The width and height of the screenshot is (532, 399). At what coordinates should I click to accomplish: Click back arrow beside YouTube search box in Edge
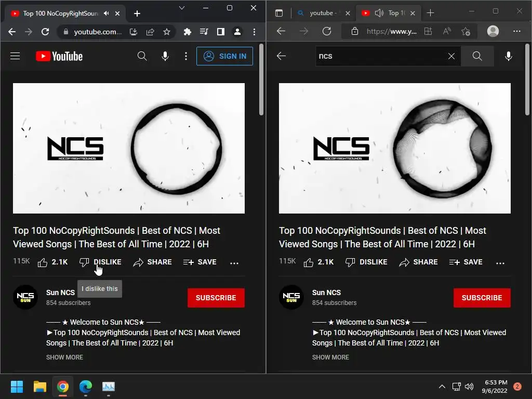pos(281,56)
